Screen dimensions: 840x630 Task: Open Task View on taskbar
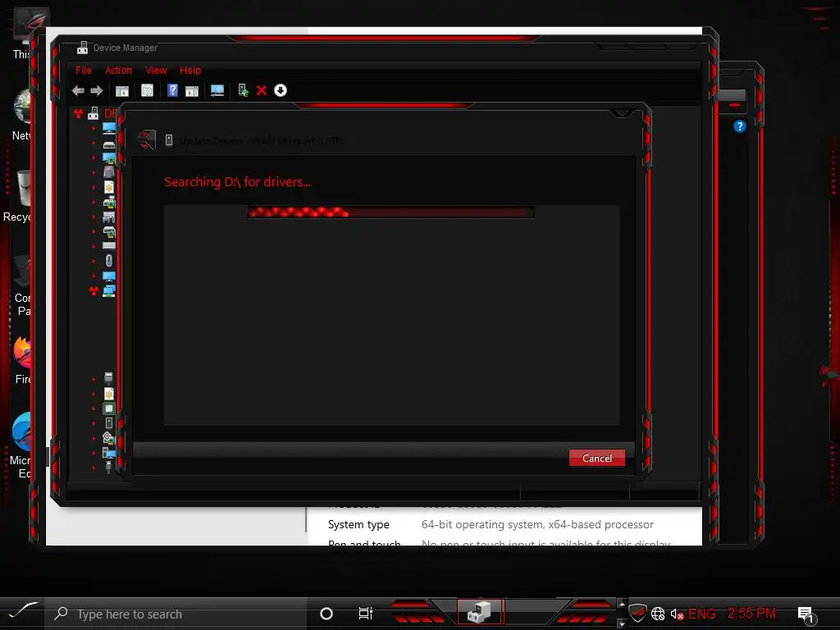(365, 614)
